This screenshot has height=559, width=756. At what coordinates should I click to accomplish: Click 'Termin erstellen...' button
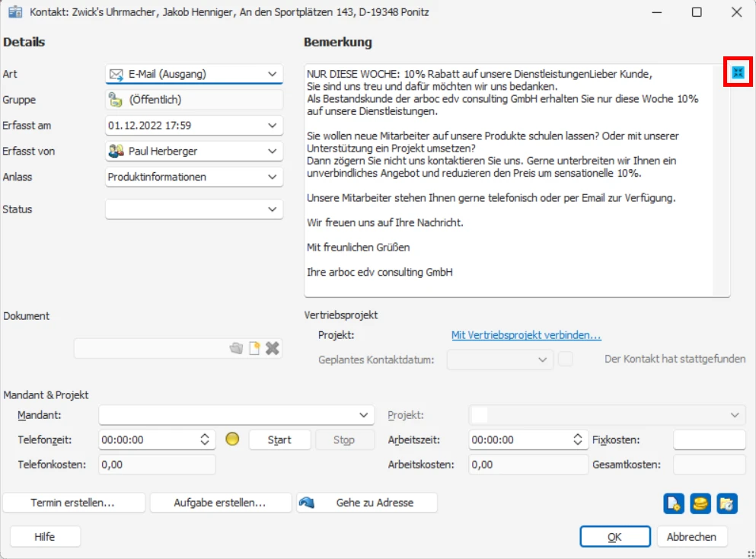coord(73,503)
